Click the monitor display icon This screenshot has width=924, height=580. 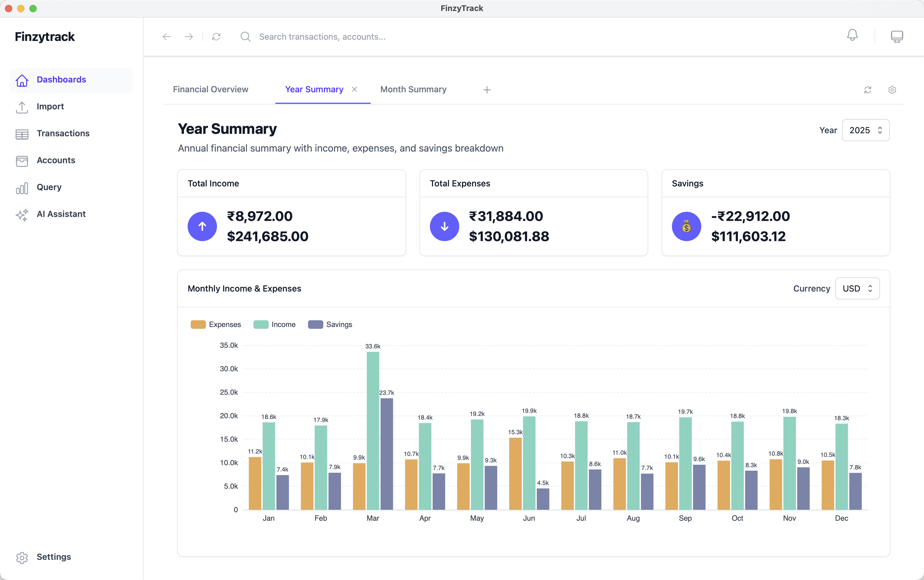coord(897,36)
